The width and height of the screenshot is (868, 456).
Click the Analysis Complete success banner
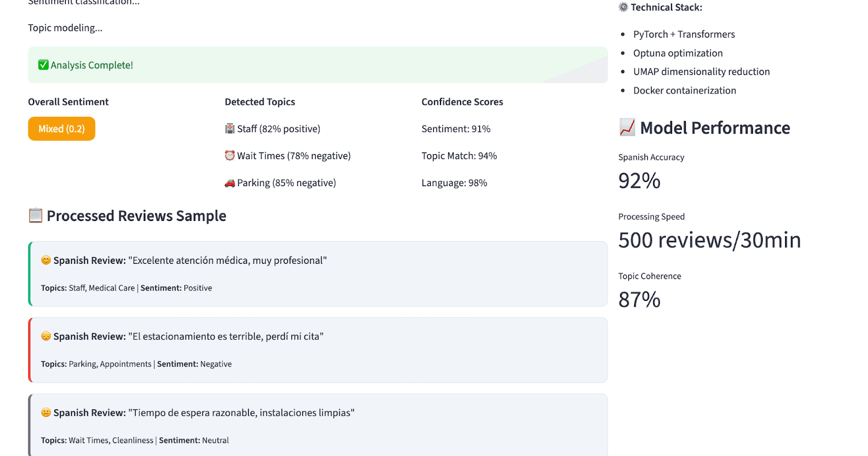(x=317, y=65)
